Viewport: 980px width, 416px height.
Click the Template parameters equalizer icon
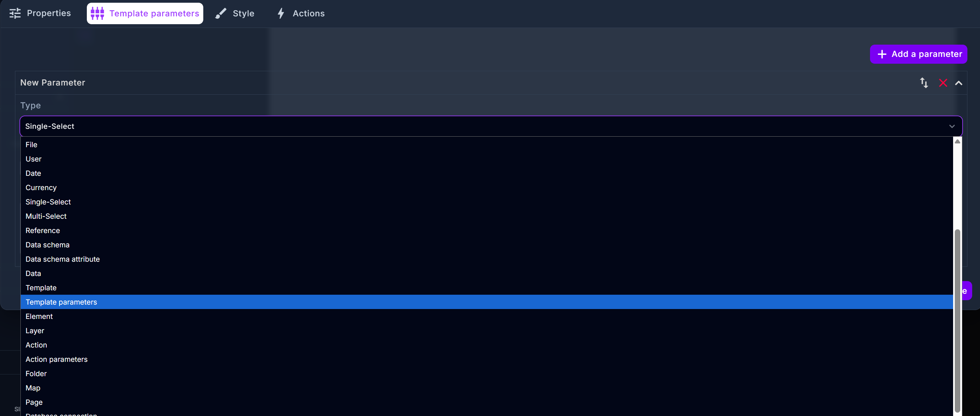(97, 13)
